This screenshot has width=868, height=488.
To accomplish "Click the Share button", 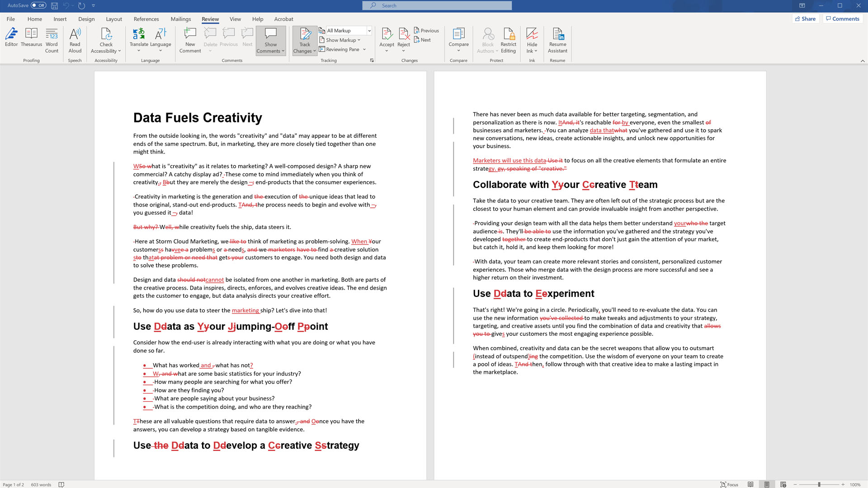I will (805, 19).
